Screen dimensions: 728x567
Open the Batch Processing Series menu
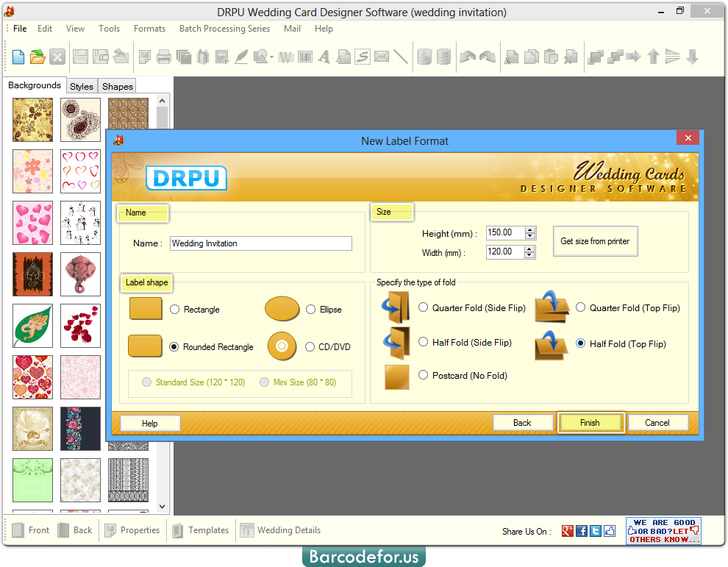224,29
